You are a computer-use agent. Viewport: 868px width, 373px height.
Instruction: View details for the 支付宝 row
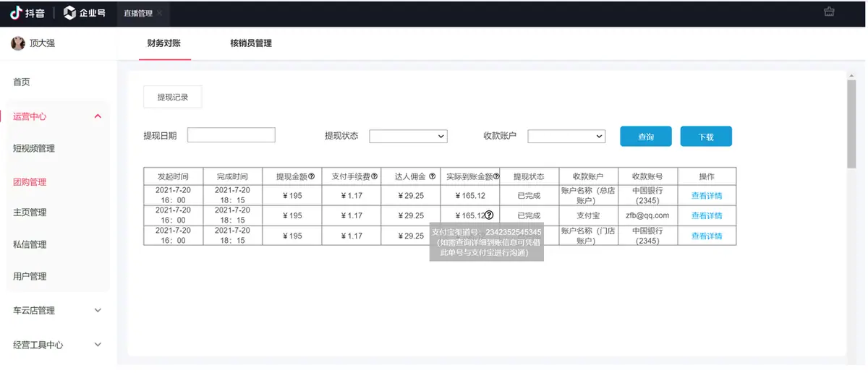pos(707,215)
